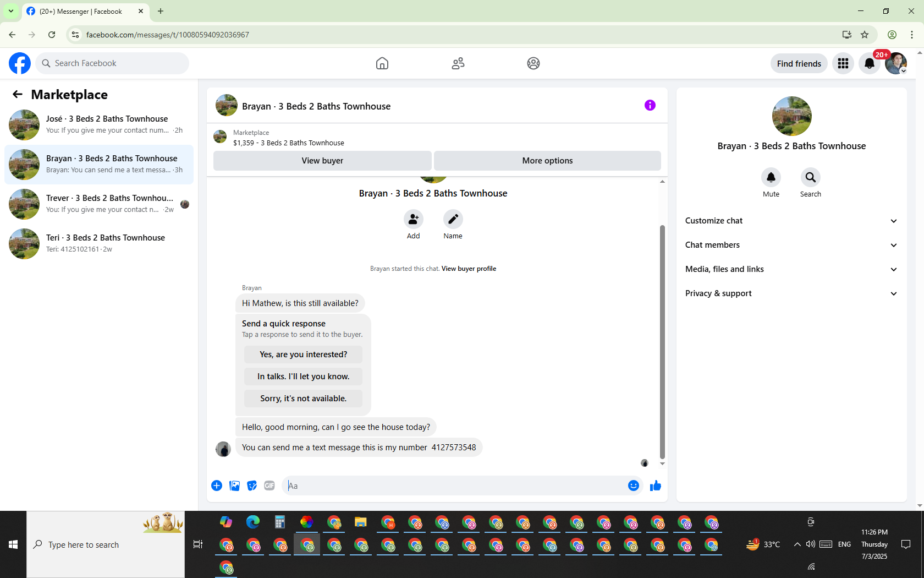Screen dimensions: 924x578
Task: Open the volume speaker tray icon
Action: [x=810, y=544]
